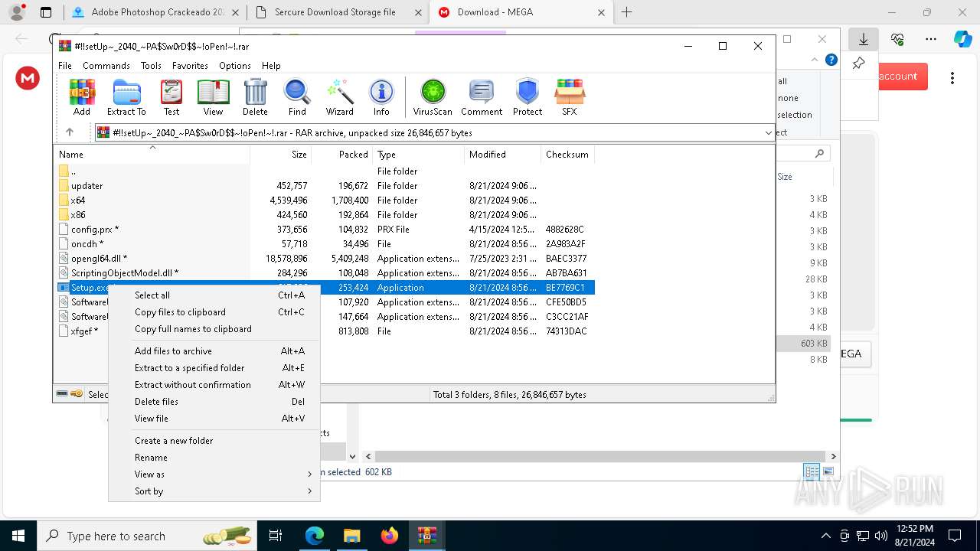
Task: Switch to Adobe Photoshop Crackeado tab
Action: tap(154, 12)
